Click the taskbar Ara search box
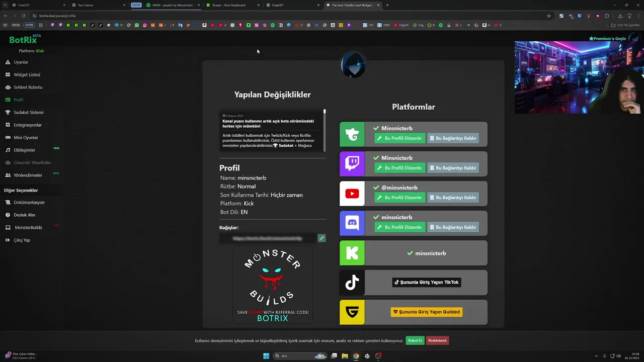 click(300, 356)
